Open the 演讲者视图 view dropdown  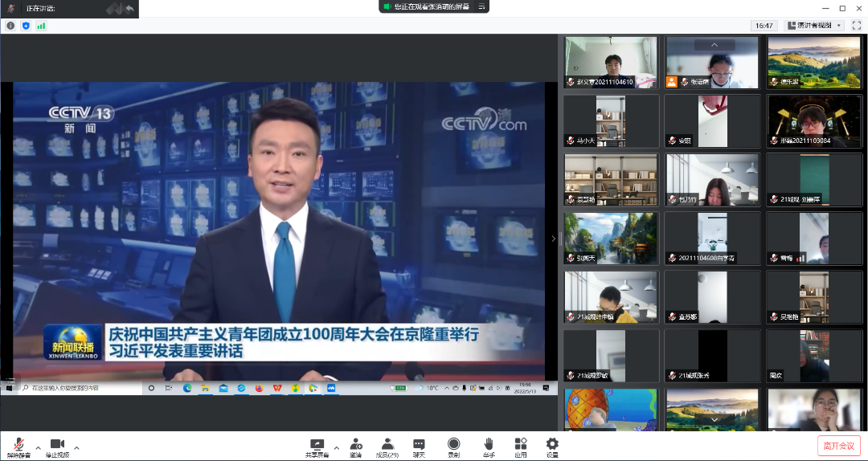pyautogui.click(x=814, y=26)
